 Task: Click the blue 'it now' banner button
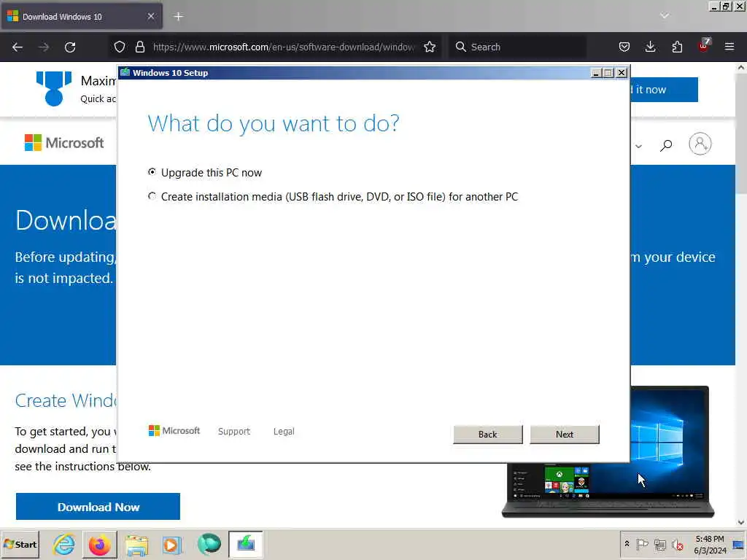point(664,90)
